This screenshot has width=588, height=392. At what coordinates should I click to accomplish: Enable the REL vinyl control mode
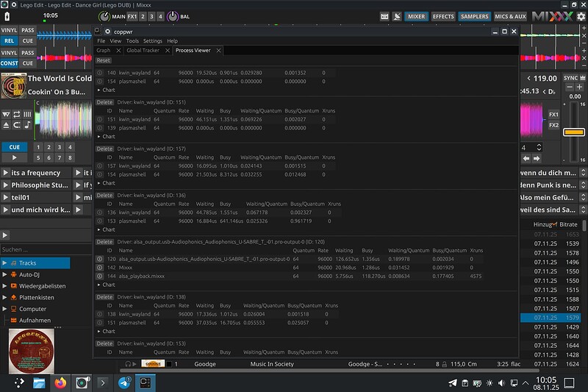tap(9, 41)
